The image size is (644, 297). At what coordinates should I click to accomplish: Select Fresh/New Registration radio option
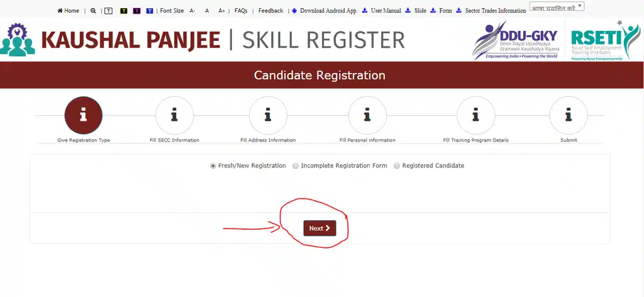click(x=213, y=166)
